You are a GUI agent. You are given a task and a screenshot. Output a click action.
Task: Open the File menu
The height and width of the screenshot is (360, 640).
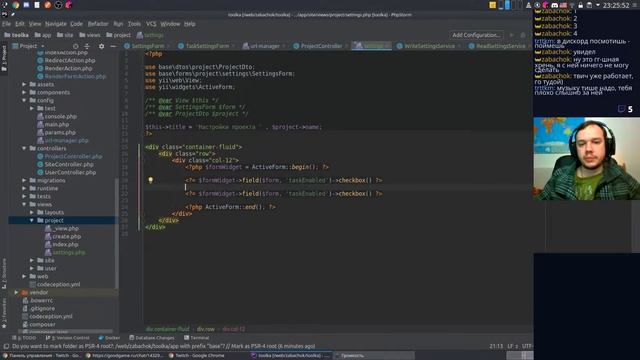7,24
